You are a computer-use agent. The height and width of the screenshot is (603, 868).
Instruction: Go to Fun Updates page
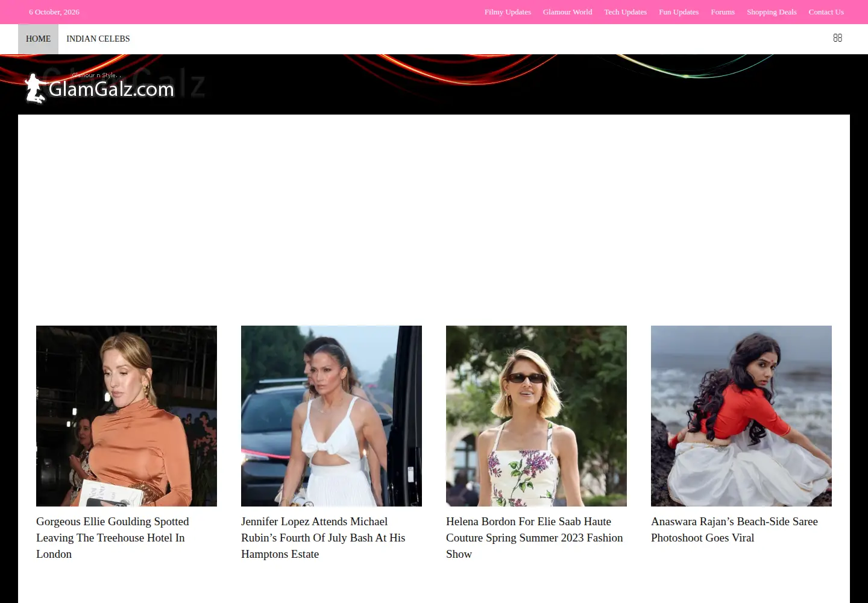coord(679,12)
